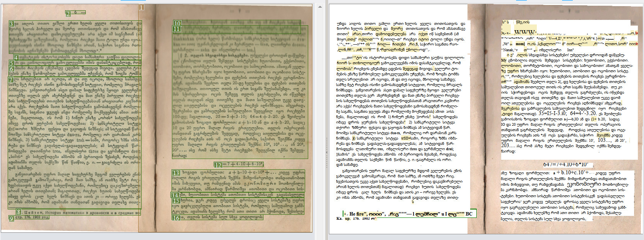
Task: Select area label 11 on right page
Action: coord(176,29)
